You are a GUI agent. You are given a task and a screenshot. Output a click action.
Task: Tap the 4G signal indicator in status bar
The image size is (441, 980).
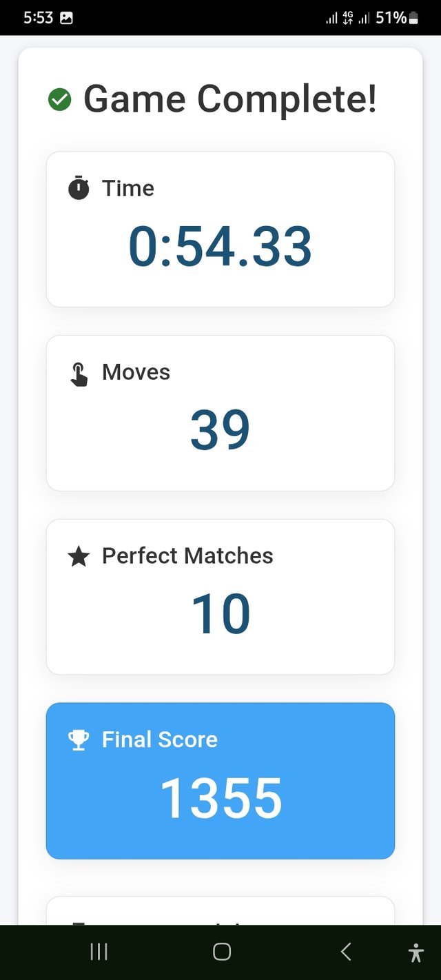[x=347, y=19]
